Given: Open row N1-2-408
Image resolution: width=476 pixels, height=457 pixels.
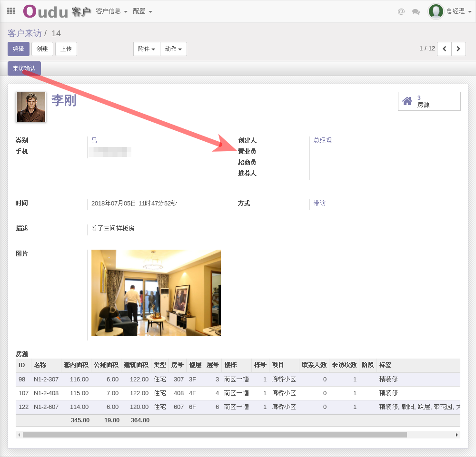Looking at the screenshot, I should point(238,393).
